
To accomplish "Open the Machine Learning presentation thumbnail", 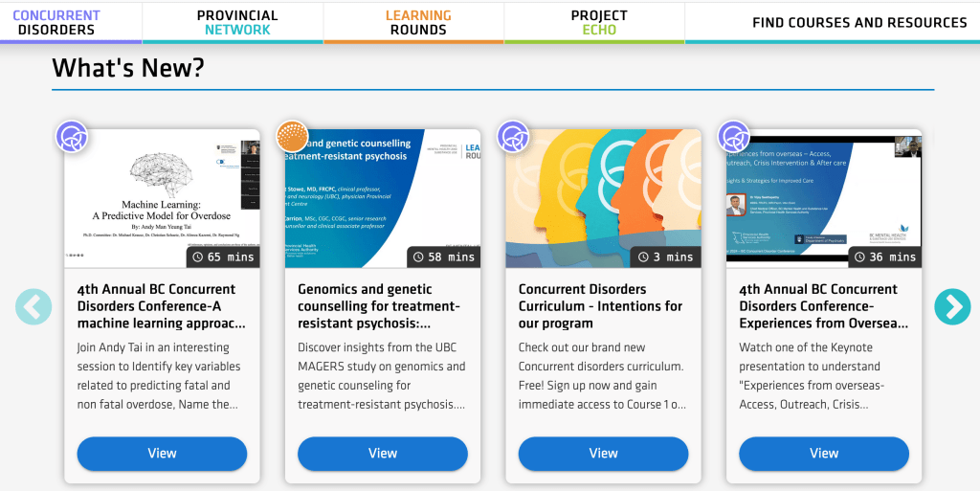I will tap(162, 199).
